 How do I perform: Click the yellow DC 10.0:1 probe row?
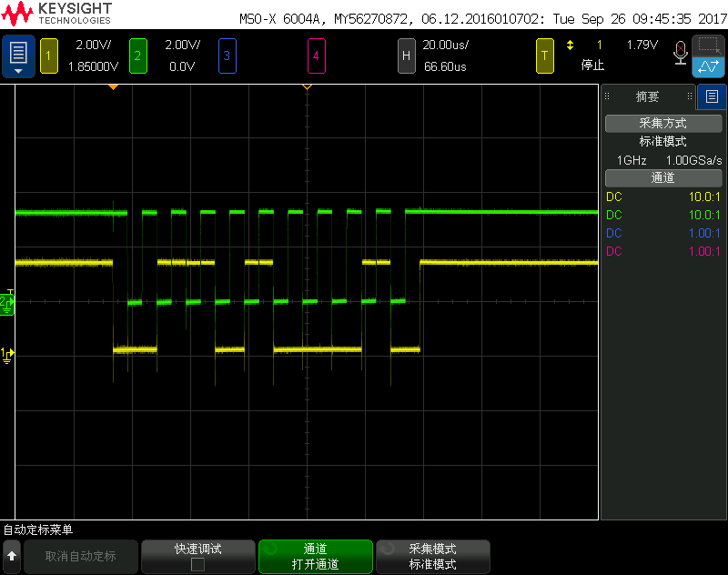tap(663, 197)
